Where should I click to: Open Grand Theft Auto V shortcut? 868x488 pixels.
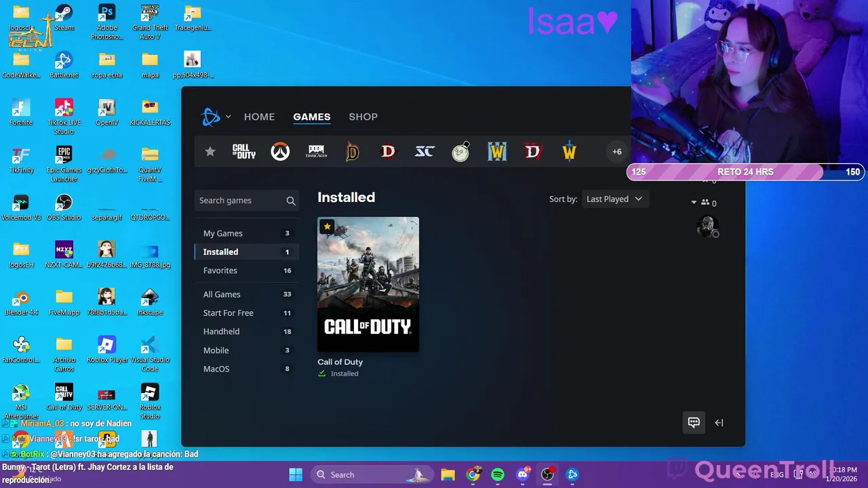150,22
